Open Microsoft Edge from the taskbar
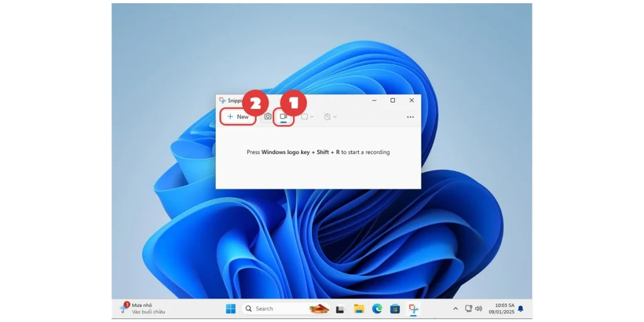The width and height of the screenshot is (644, 322). [377, 309]
